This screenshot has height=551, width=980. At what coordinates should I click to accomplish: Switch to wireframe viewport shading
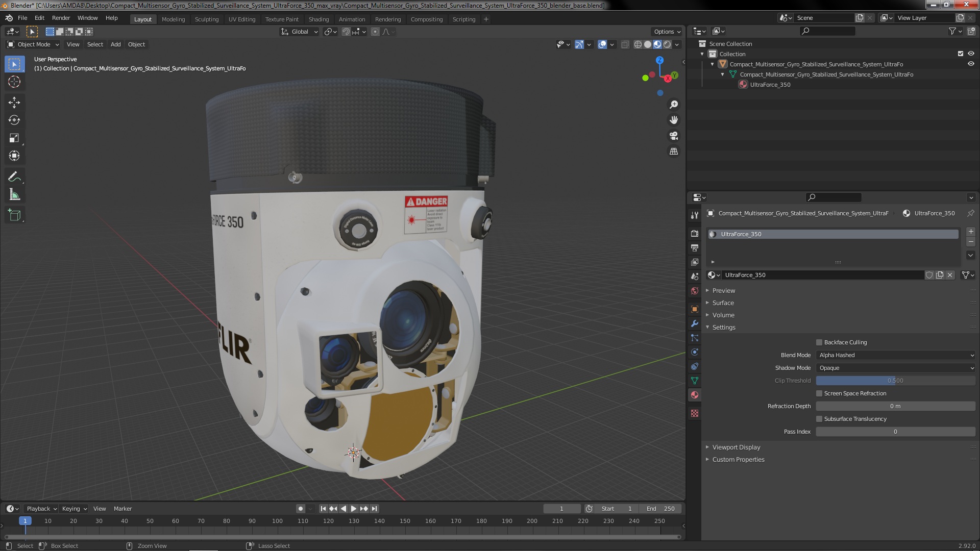point(638,44)
